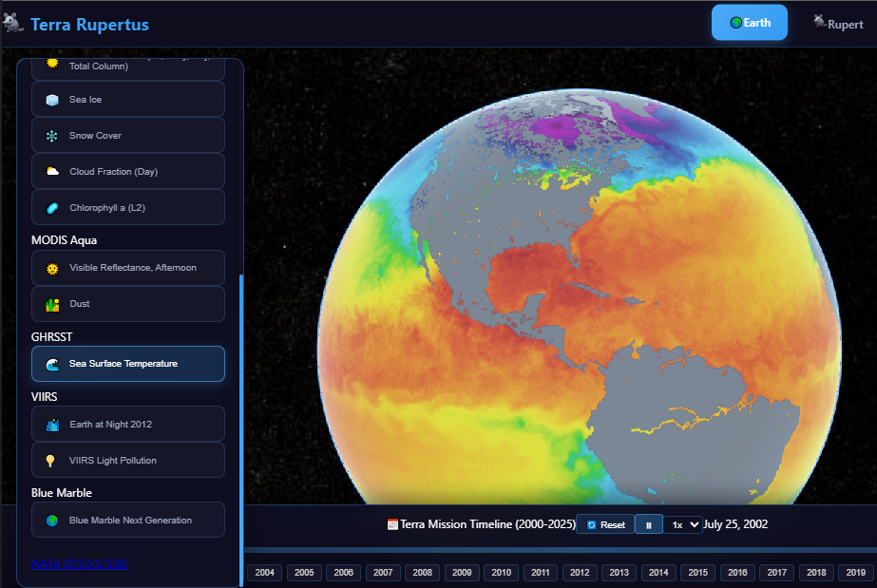
Task: Click the Dust layer icon
Action: 52,305
